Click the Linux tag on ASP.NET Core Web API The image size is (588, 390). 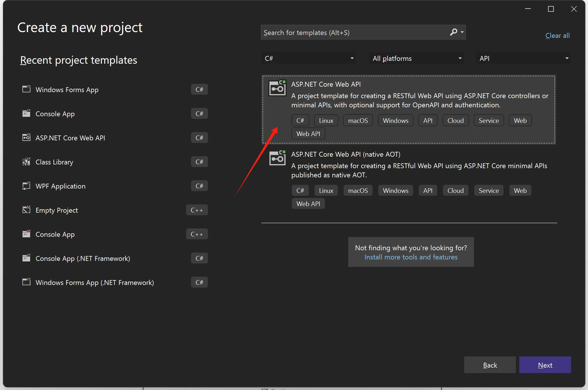pos(326,121)
